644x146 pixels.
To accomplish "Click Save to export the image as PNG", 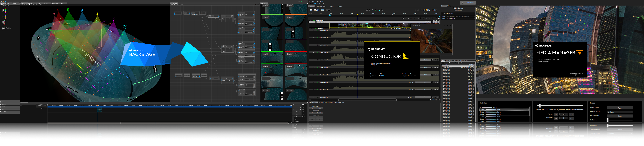I will [x=620, y=116].
